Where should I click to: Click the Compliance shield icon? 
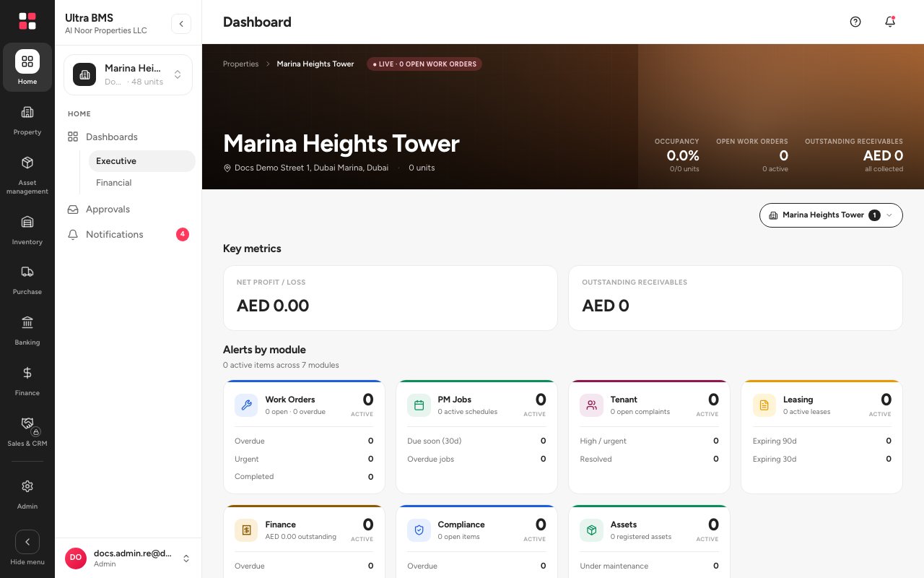[419, 530]
